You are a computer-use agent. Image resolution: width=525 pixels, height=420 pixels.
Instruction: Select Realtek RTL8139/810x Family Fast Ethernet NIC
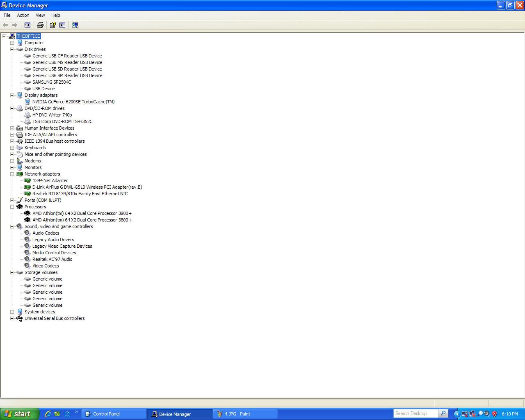(x=80, y=194)
